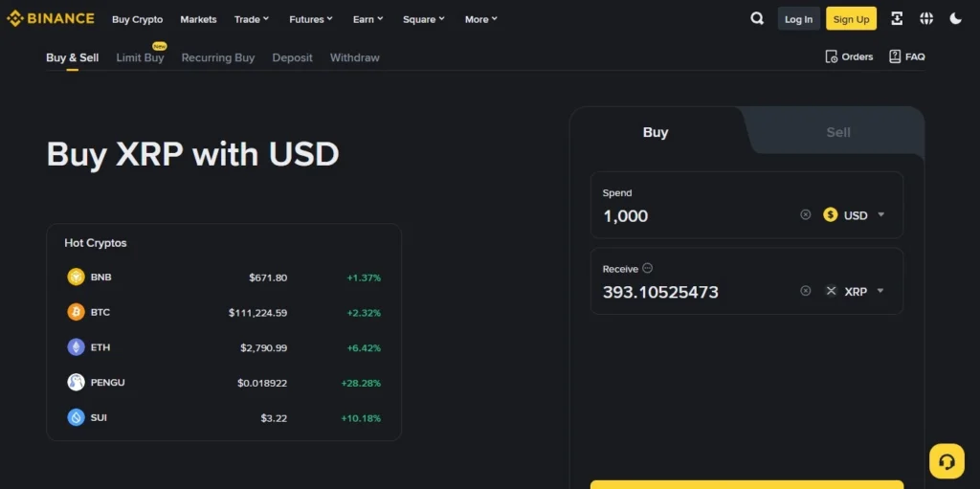This screenshot has width=980, height=489.
Task: Clear the Spend amount field
Action: (x=806, y=214)
